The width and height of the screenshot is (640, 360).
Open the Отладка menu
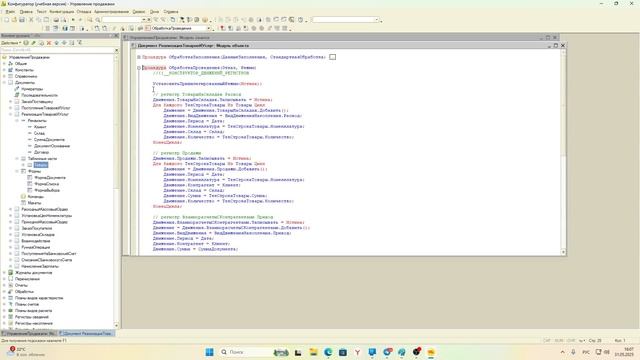pyautogui.click(x=84, y=12)
